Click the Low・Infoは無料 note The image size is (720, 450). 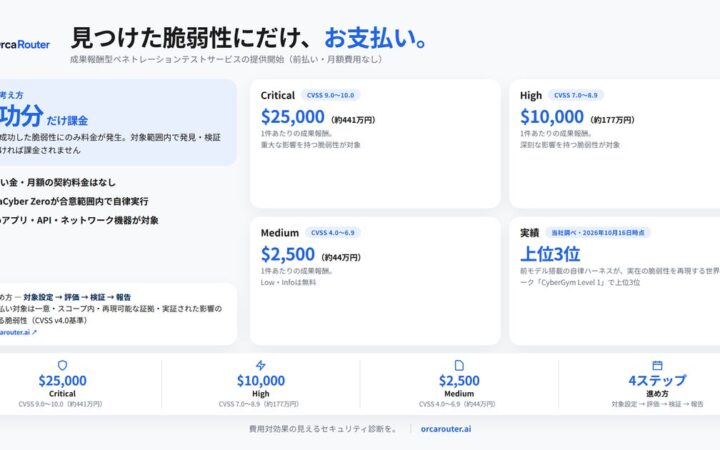coord(288,282)
